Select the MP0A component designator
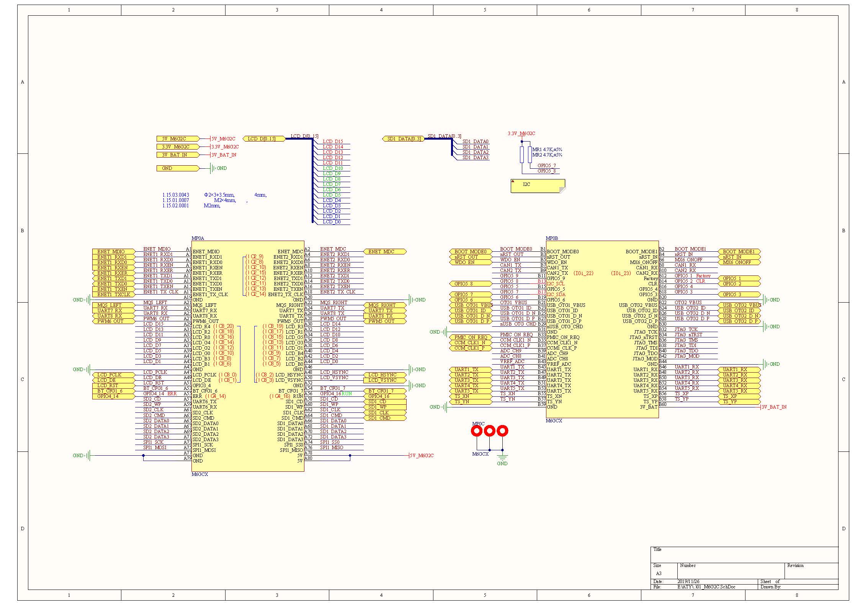Viewport: 868px width, 606px height. tap(198, 238)
